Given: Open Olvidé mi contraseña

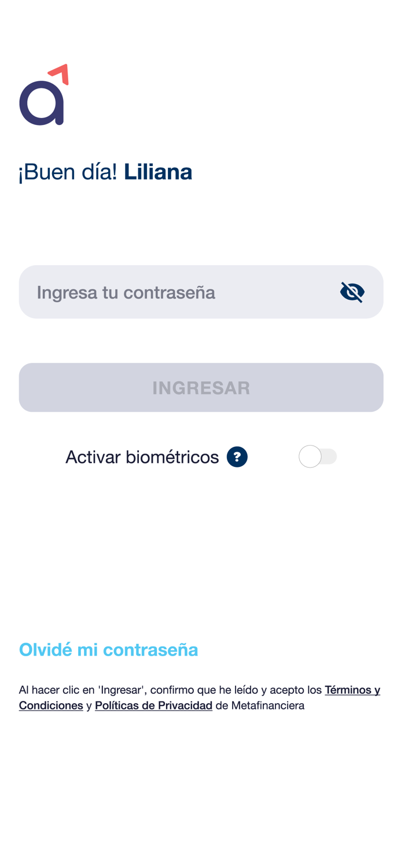Looking at the screenshot, I should (x=108, y=649).
